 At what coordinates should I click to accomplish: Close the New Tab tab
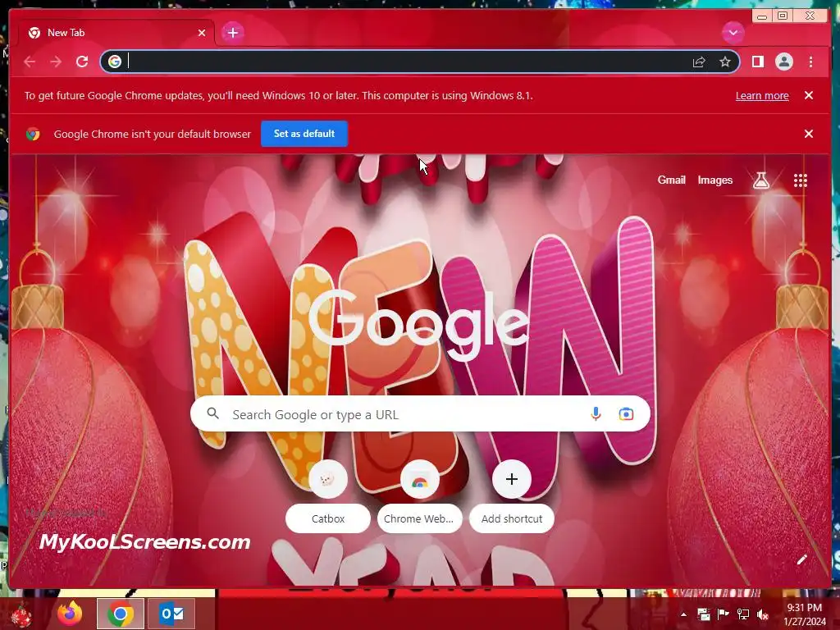click(x=202, y=33)
